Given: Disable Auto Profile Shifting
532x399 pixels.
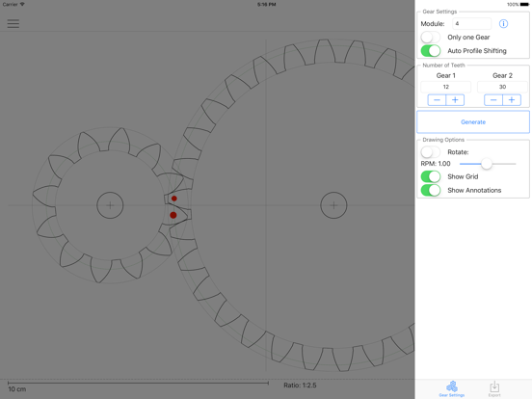Looking at the screenshot, I should [431, 51].
